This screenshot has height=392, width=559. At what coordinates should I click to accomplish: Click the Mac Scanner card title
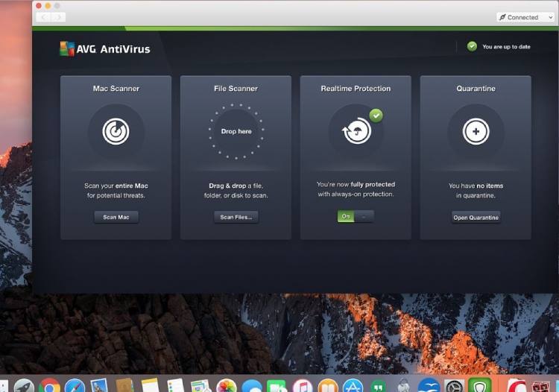(116, 89)
